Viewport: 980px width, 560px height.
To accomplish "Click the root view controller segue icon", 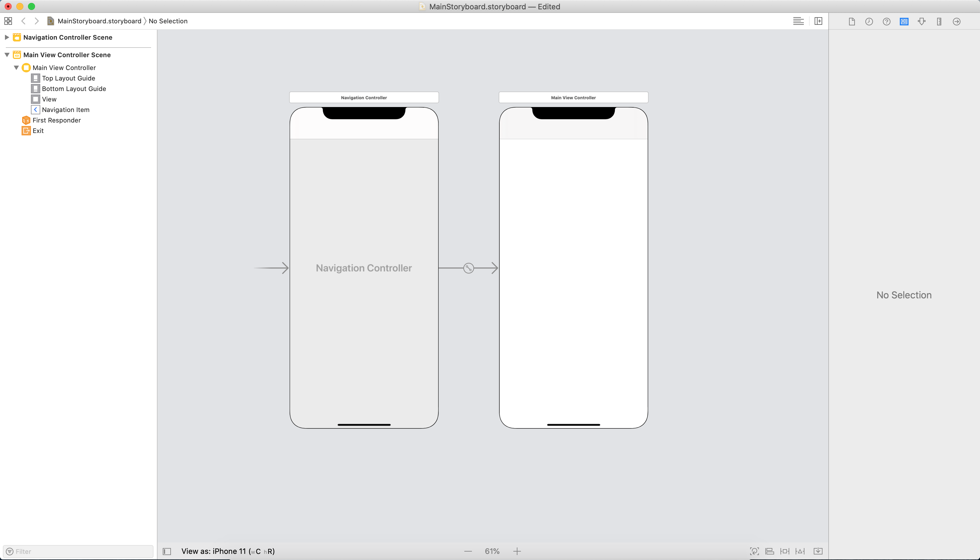I will (x=468, y=268).
